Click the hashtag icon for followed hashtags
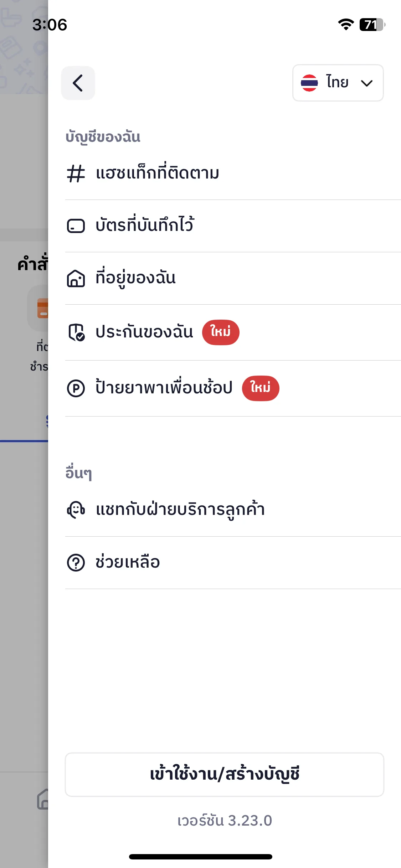Image resolution: width=401 pixels, height=868 pixels. click(x=76, y=174)
